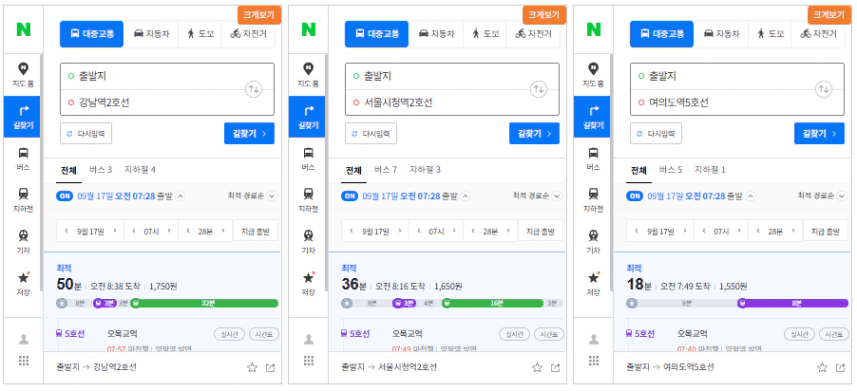Viewport: 857px width, 391px height.
Task: Star the 출발지 → 여의도역5호선 route
Action: click(822, 367)
